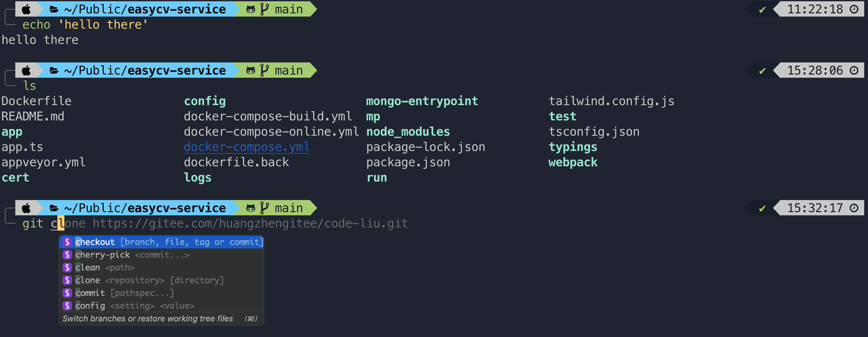The image size is (868, 337).
Task: Click the clock icon beside 15:28:06
Action: click(854, 70)
